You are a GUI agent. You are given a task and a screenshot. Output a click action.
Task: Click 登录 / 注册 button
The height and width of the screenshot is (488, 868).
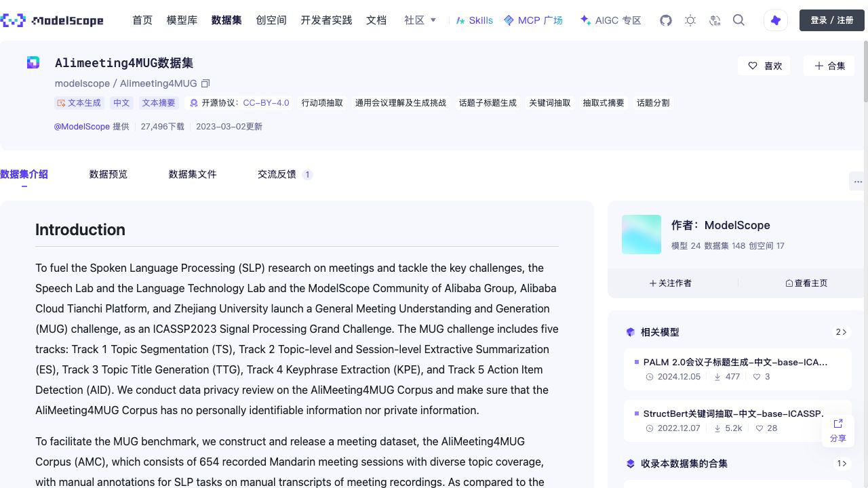point(832,20)
